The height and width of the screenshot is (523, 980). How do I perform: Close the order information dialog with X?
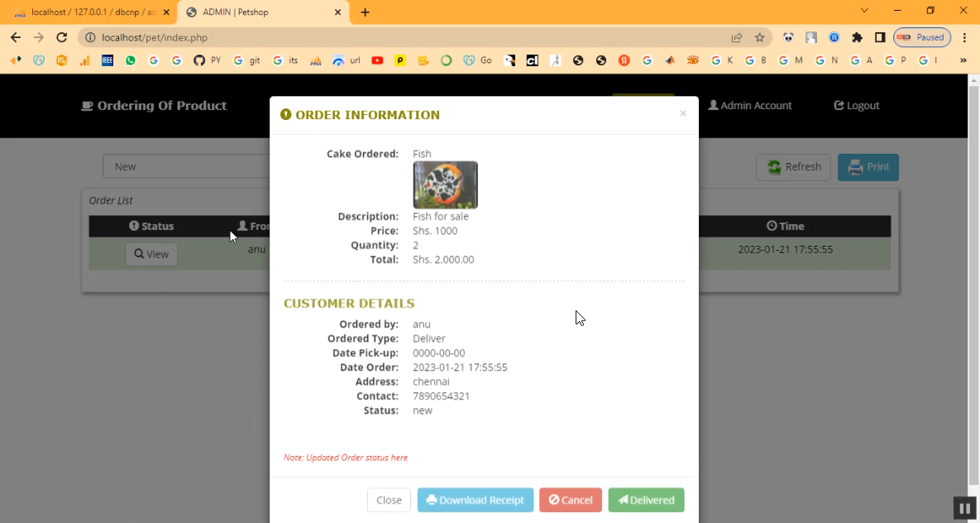pos(682,113)
